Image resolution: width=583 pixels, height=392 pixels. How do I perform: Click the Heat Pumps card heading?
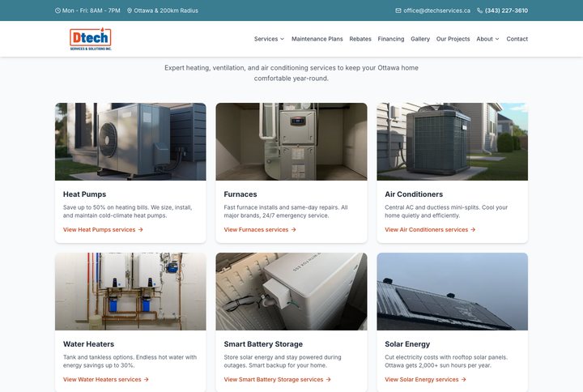click(x=84, y=194)
